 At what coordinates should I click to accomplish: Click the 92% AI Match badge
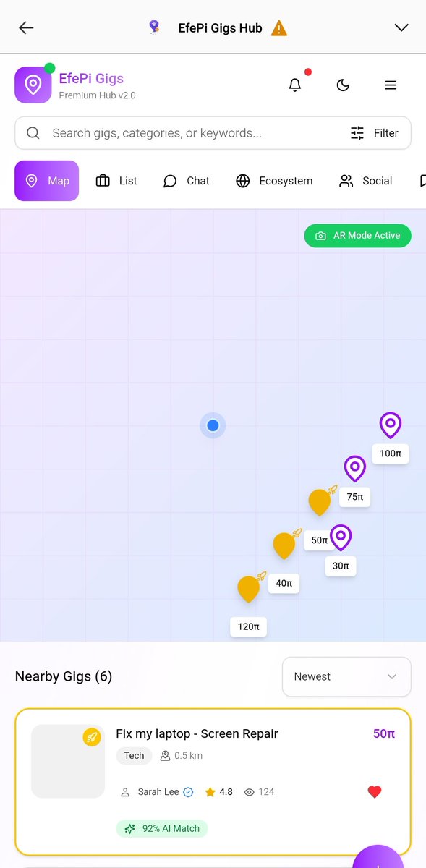click(162, 829)
